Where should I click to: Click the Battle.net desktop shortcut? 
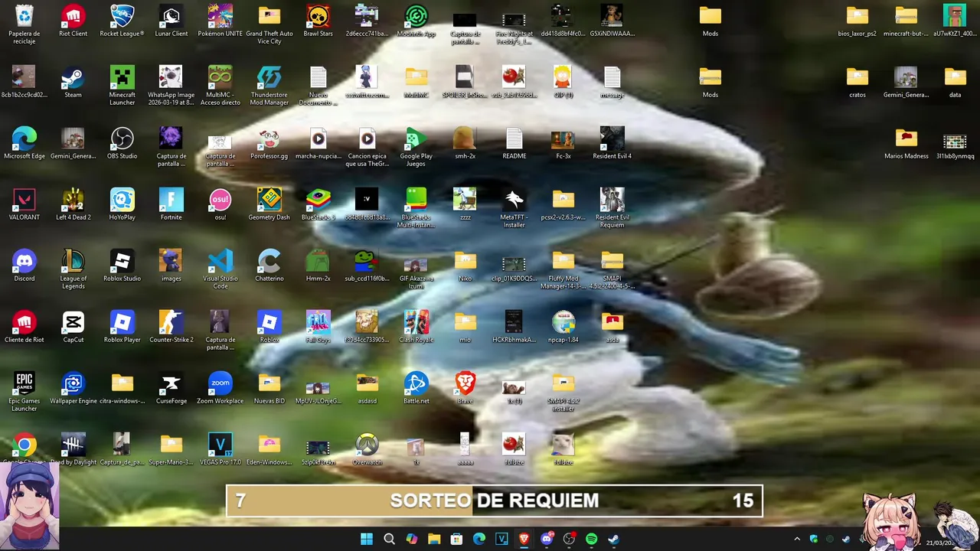416,388
